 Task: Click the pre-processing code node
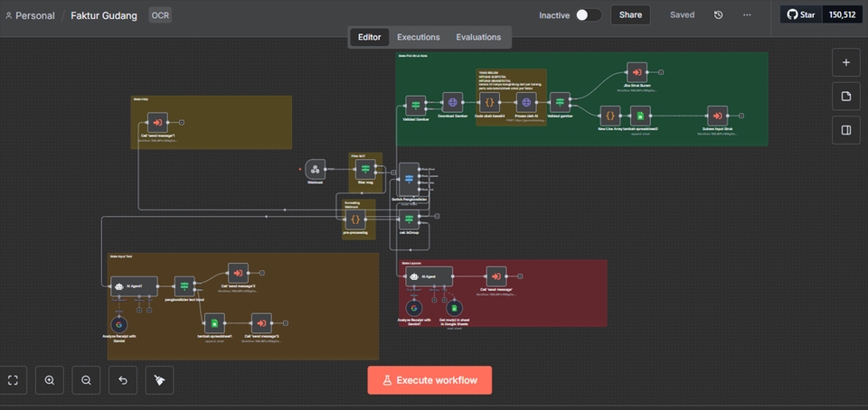355,219
